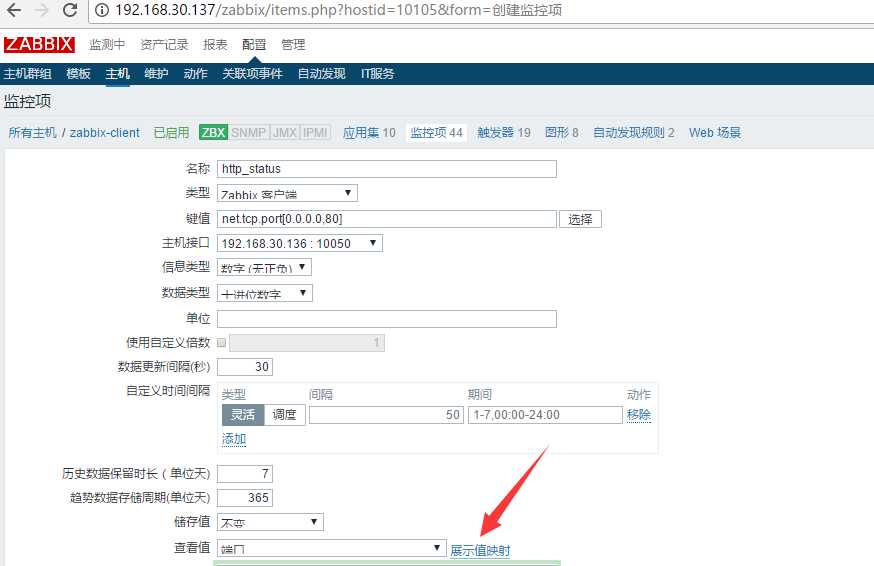Click 所有主机 breadcrumb link
Image resolution: width=874 pixels, height=566 pixels.
click(32, 132)
